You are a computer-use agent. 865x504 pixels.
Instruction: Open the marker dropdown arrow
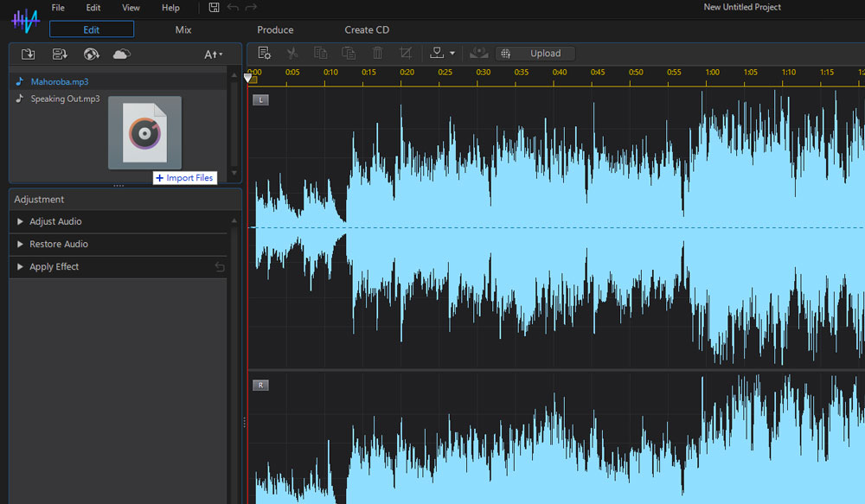[452, 53]
